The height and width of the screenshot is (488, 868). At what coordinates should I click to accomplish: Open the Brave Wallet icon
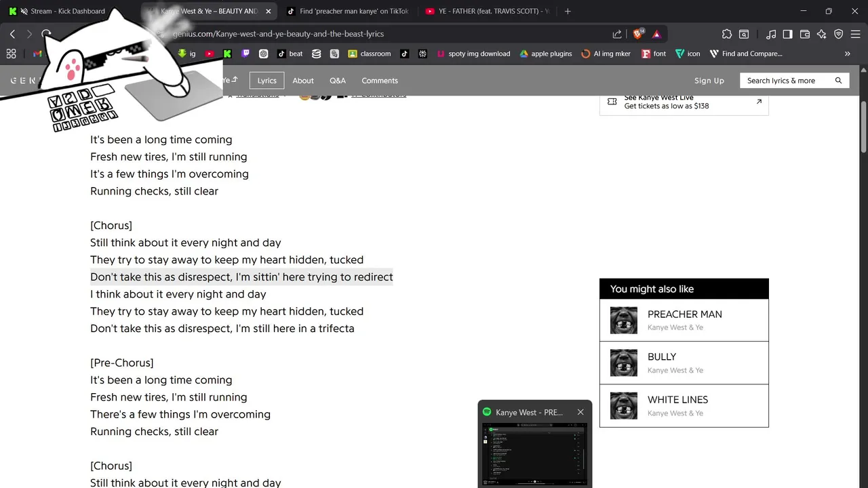(805, 34)
